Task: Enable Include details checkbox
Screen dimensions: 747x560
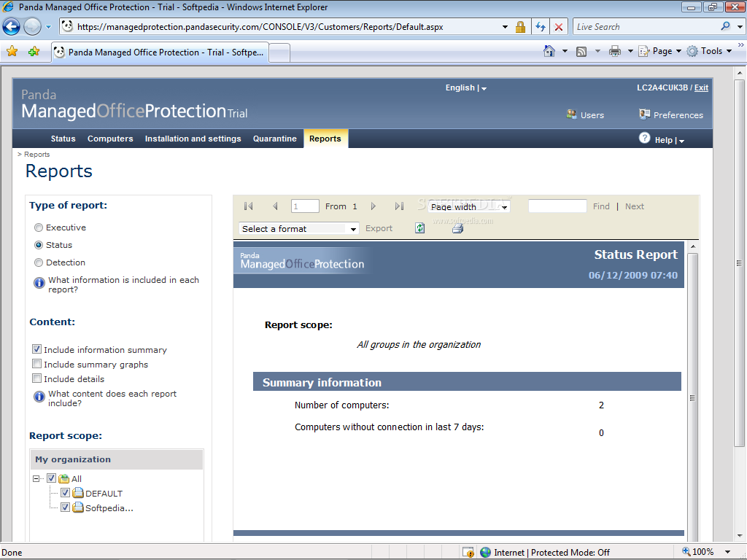Action: (36, 378)
